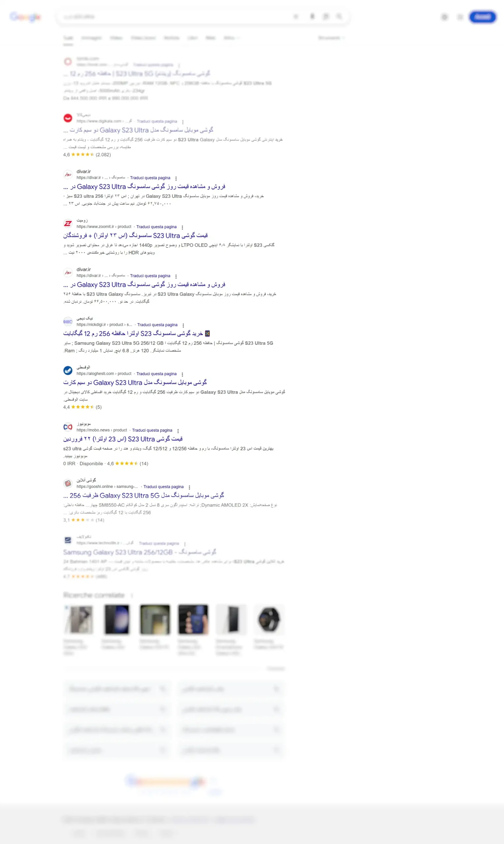Click the blue checkmark aloghesti favicon
This screenshot has height=844, width=504.
point(68,370)
